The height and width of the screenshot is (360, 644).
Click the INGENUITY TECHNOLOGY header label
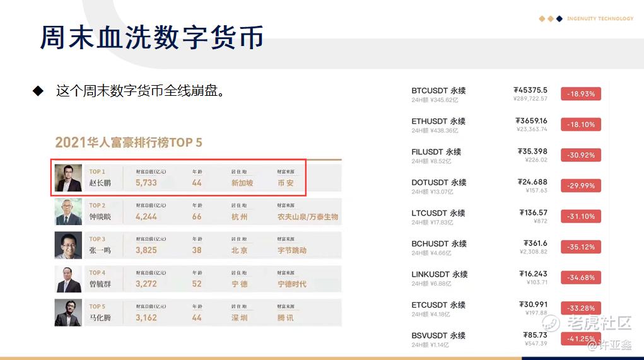click(600, 18)
